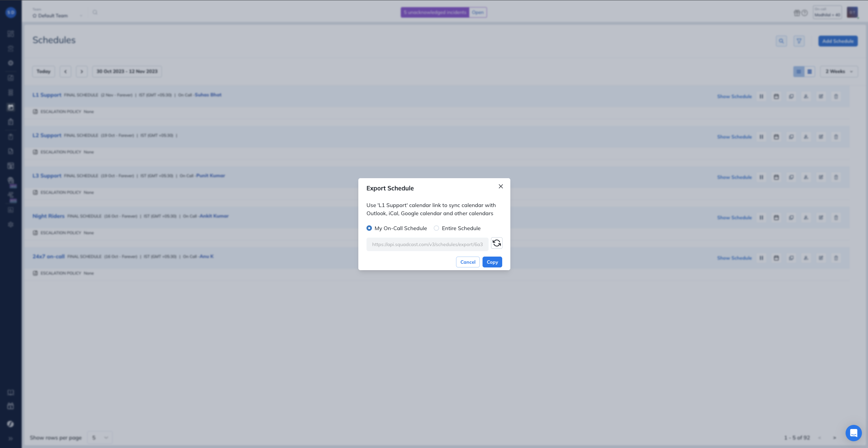Clone the L2 Support schedule
868x448 pixels.
(791, 137)
